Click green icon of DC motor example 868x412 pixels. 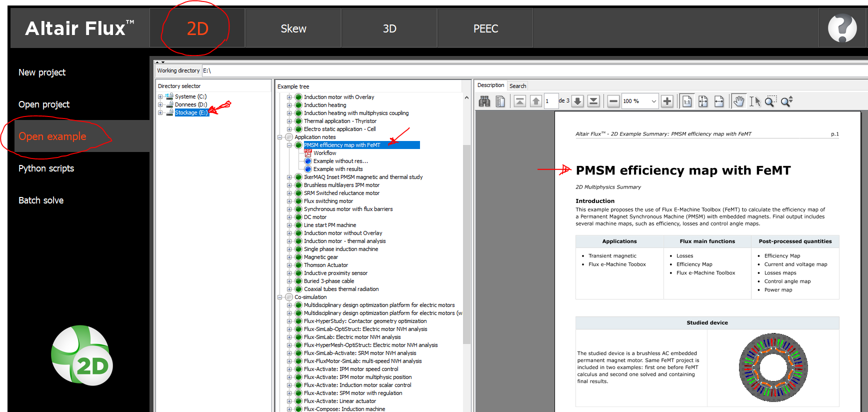pyautogui.click(x=298, y=217)
